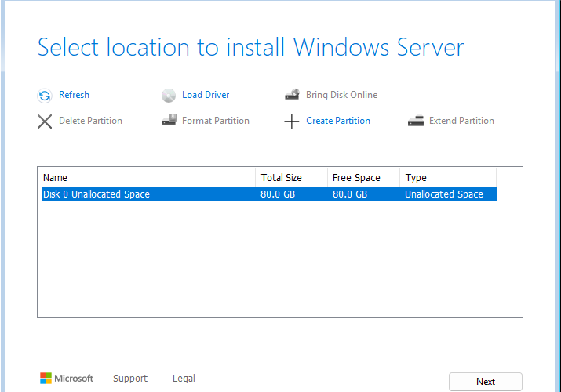The width and height of the screenshot is (561, 392).
Task: Click the Next button
Action: coord(486,382)
